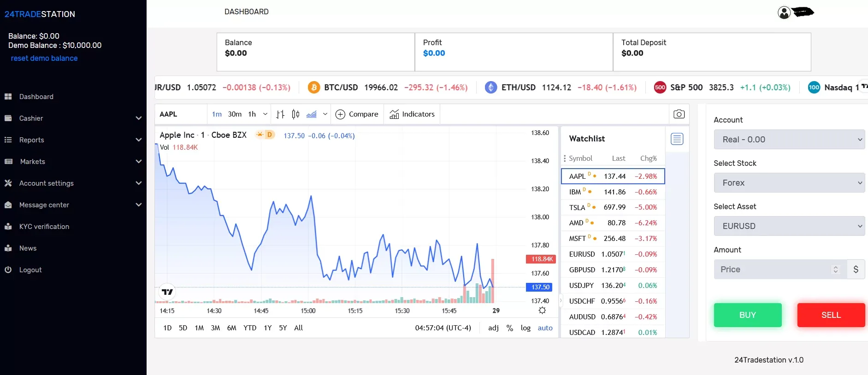Viewport: 868px width, 375px height.
Task: Select the bar chart style icon
Action: (x=280, y=114)
